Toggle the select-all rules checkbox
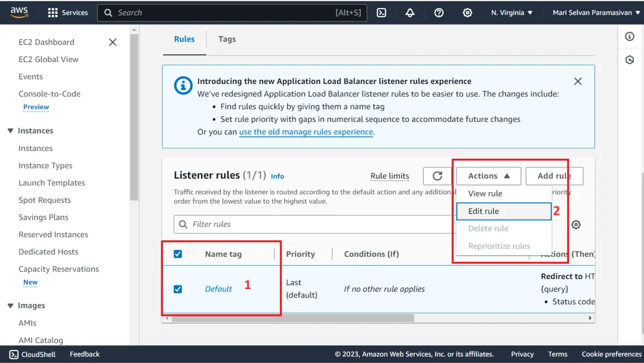Screen dimensions: 644x363 pos(178,254)
